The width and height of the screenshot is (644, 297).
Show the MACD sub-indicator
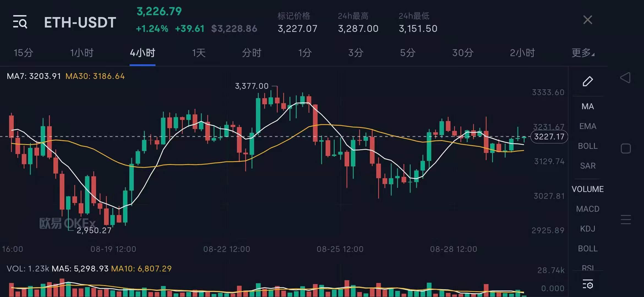[x=588, y=209]
